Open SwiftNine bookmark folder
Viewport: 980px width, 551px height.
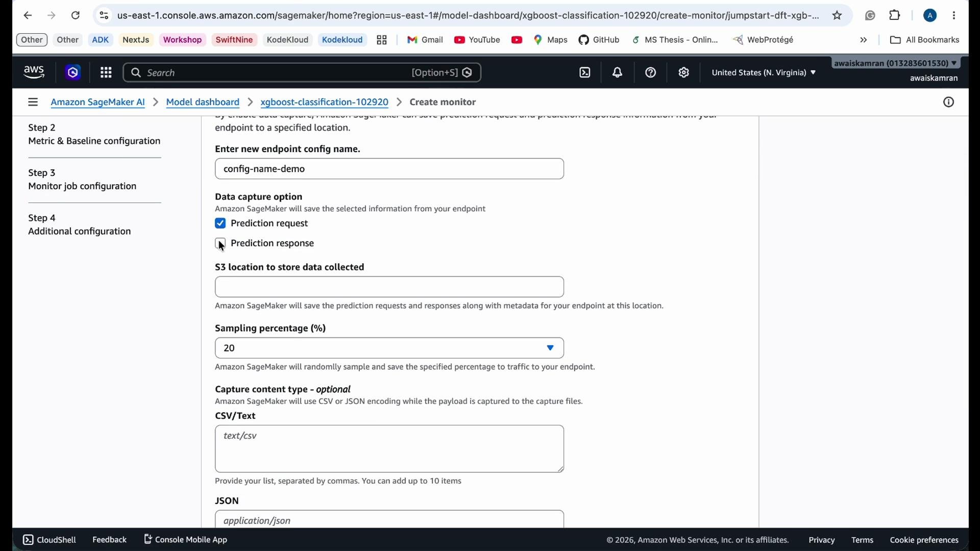(235, 40)
